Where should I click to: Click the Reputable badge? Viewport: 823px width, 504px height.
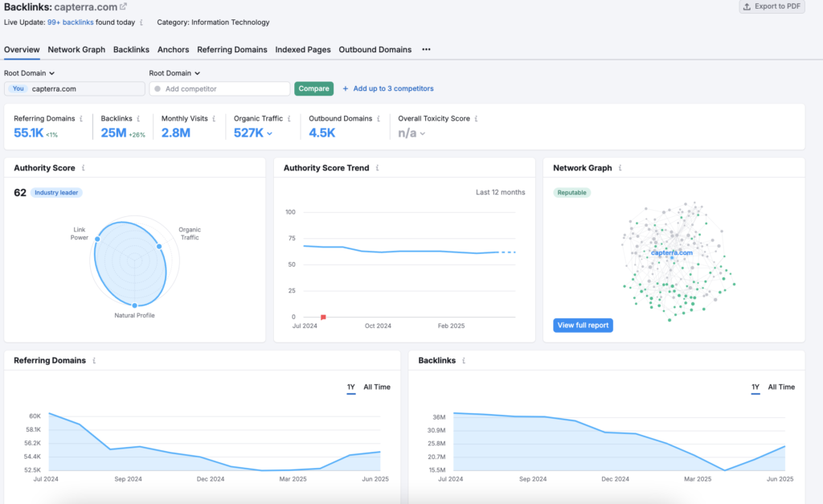(571, 193)
